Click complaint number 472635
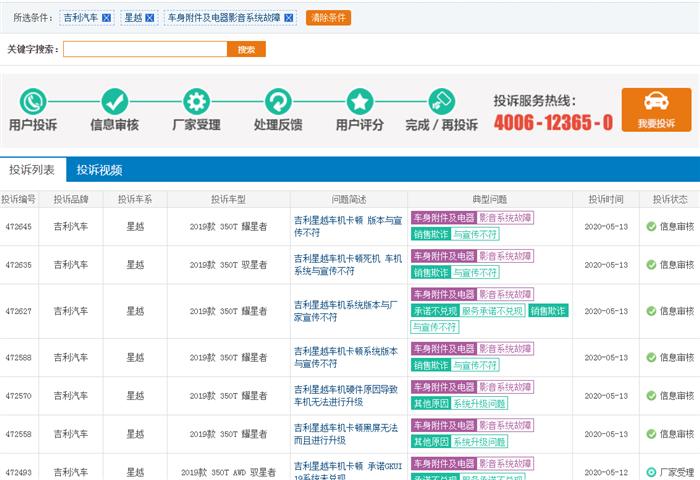The image size is (700, 480). (x=18, y=265)
